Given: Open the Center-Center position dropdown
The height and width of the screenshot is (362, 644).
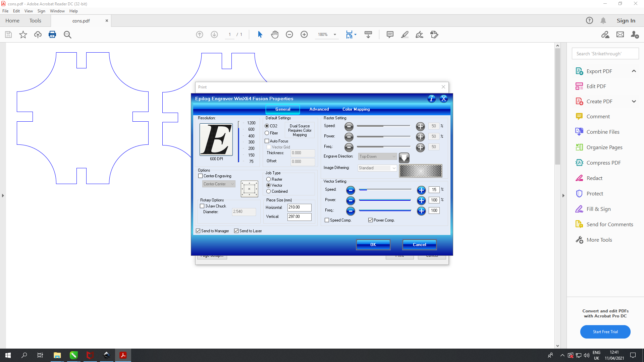Looking at the screenshot, I should point(219,184).
